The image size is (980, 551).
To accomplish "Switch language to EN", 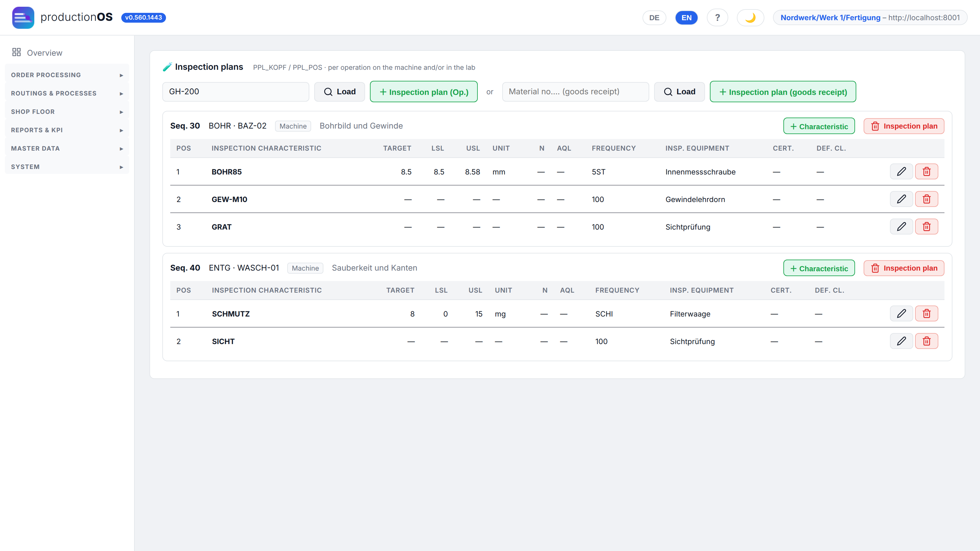I will pyautogui.click(x=686, y=17).
